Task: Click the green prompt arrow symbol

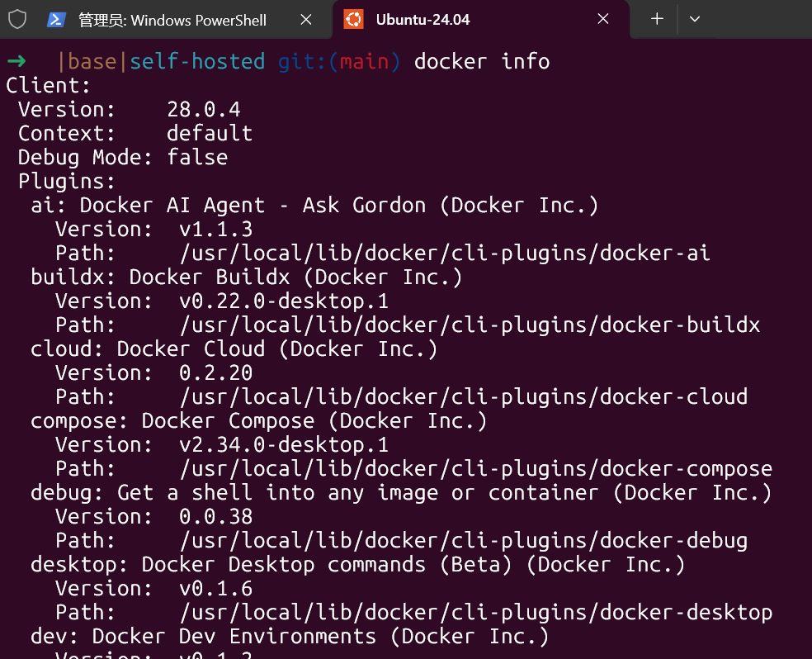Action: 16,62
